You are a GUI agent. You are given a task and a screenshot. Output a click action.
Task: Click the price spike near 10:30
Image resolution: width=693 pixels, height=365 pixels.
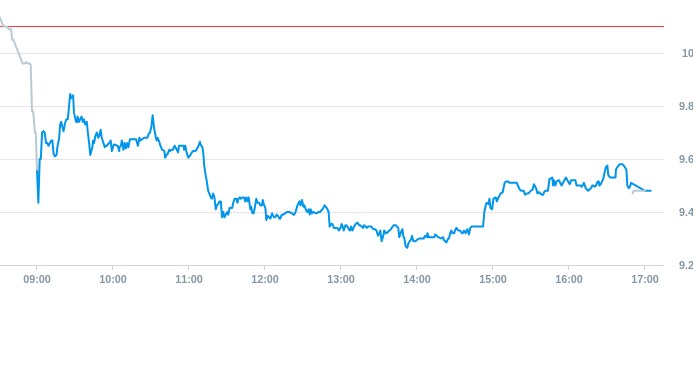152,116
